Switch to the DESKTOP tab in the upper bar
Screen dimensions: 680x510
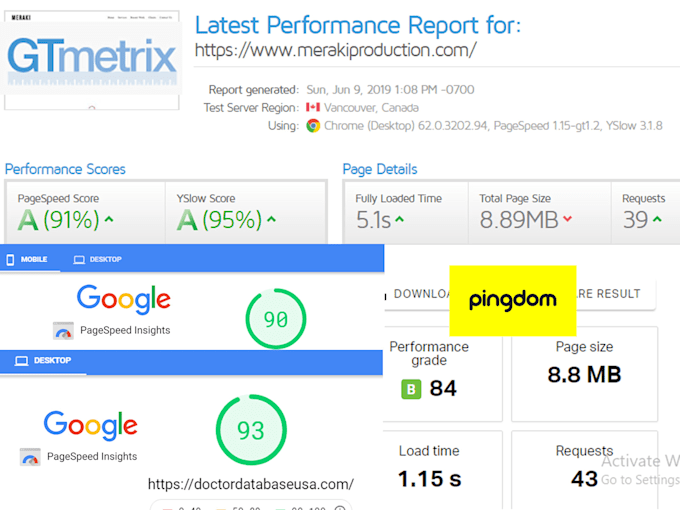click(98, 259)
